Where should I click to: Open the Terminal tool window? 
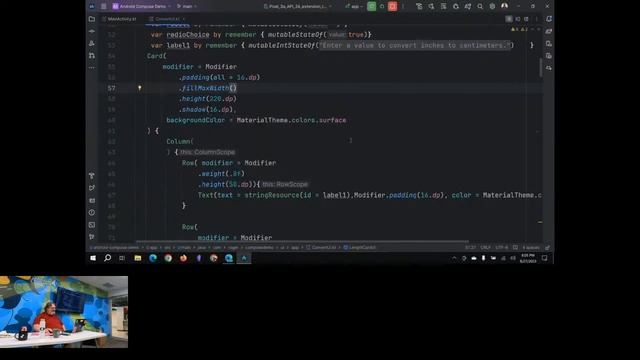pyautogui.click(x=92, y=225)
